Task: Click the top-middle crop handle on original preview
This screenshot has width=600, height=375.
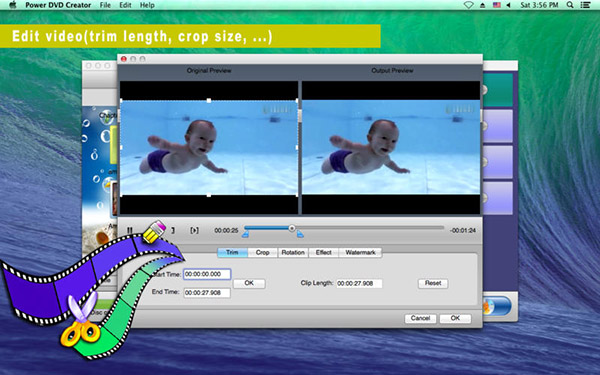Action: pos(209,101)
